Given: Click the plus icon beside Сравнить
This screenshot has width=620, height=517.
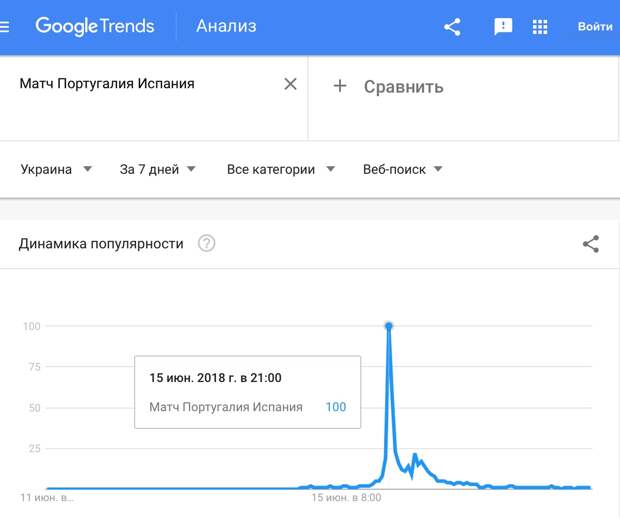Looking at the screenshot, I should 340,86.
